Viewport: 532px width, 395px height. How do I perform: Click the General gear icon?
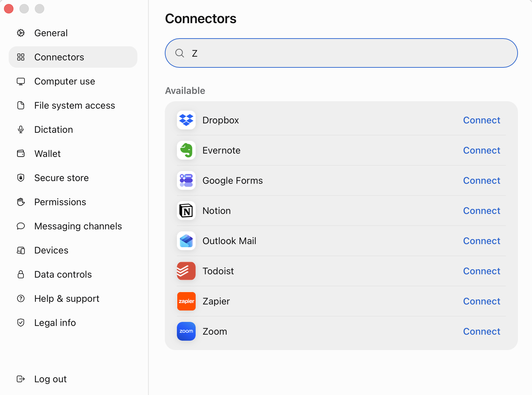pyautogui.click(x=21, y=33)
